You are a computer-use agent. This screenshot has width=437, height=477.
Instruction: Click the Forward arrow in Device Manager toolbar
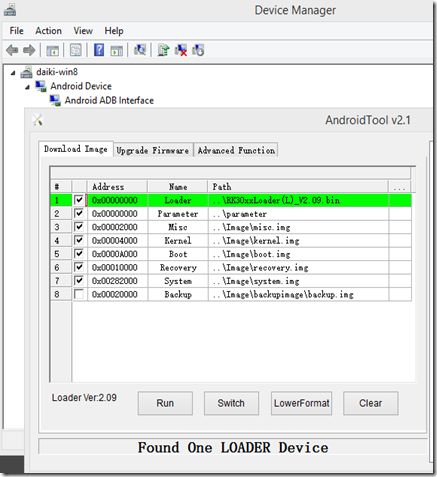click(29, 50)
